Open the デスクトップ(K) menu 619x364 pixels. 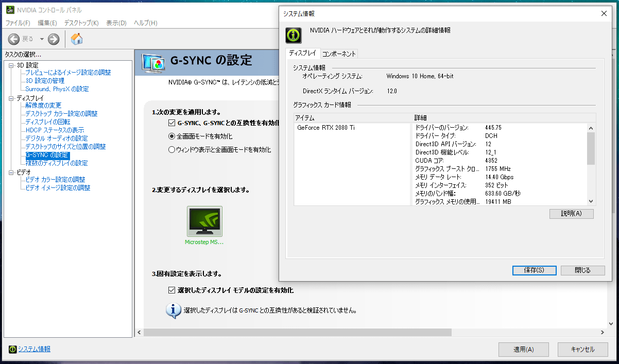(x=81, y=23)
